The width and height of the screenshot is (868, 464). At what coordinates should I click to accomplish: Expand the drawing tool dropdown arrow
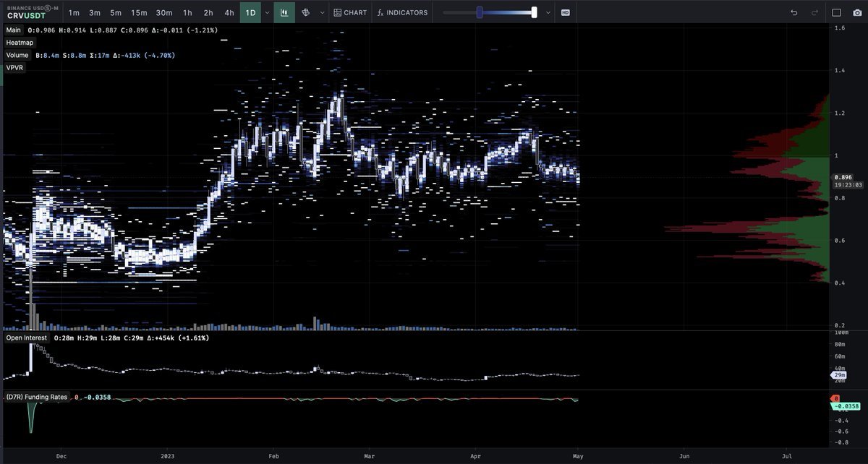coord(322,12)
